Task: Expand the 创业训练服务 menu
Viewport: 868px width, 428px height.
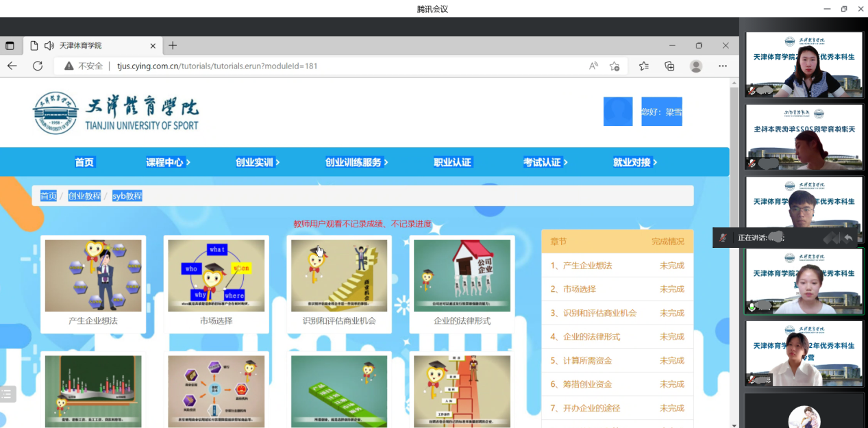Action: 356,162
